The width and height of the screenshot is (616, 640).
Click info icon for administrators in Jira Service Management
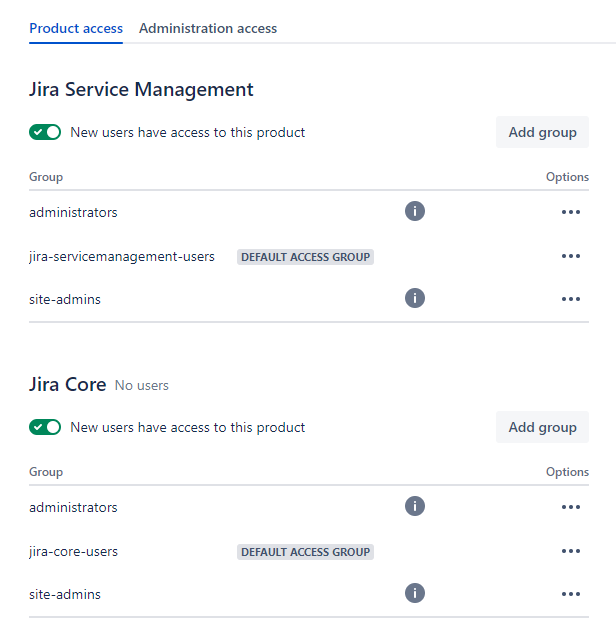pos(415,212)
